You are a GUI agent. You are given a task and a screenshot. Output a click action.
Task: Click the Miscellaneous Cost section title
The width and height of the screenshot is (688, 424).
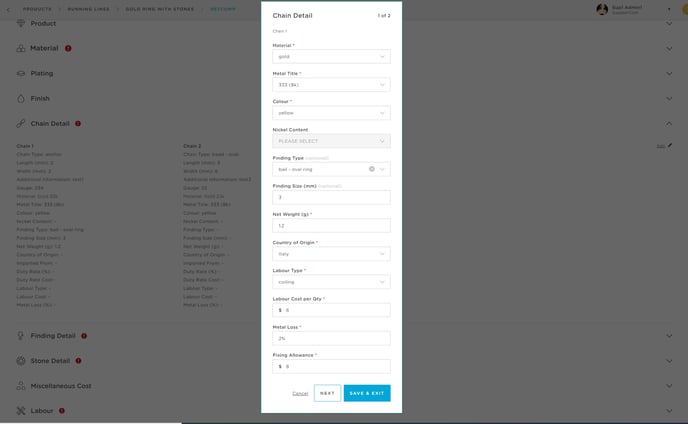pyautogui.click(x=61, y=386)
